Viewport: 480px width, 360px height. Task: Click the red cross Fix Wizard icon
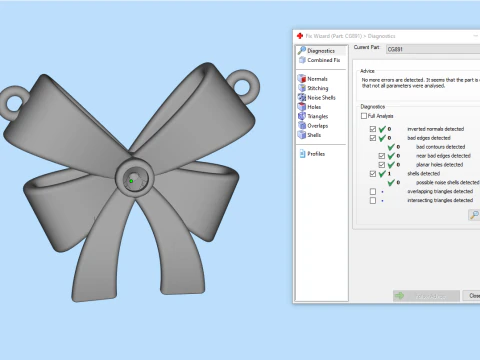click(x=300, y=36)
